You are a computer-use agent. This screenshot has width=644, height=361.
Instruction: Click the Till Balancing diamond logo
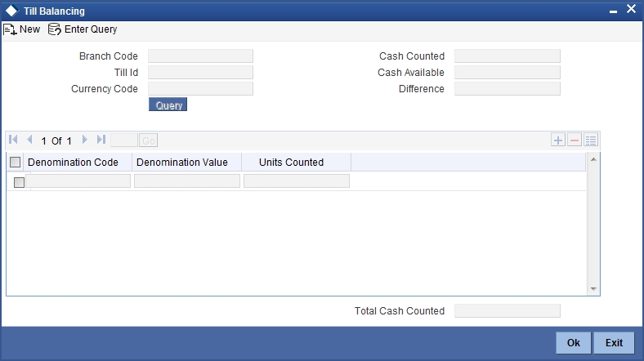coord(12,11)
